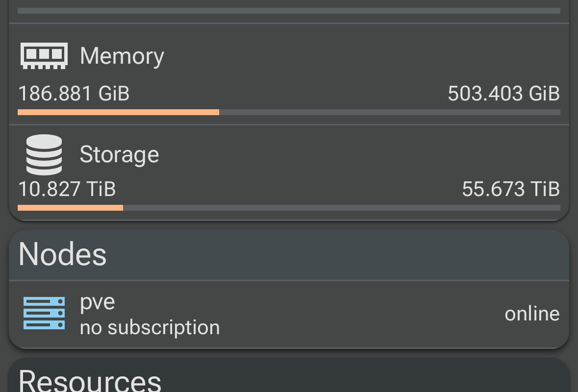Click the usage bar above Memory section
Viewport: 578px width, 392px height.
pos(289,10)
